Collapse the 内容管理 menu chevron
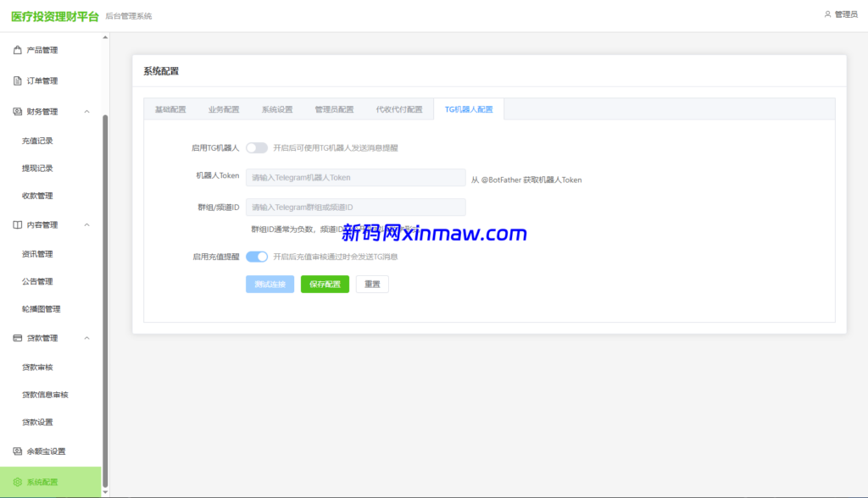 87,225
